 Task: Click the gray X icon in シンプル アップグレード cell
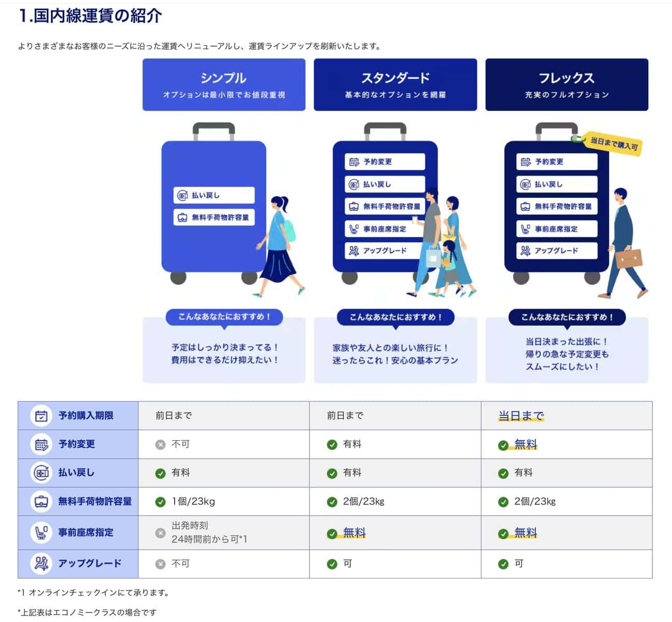[161, 564]
